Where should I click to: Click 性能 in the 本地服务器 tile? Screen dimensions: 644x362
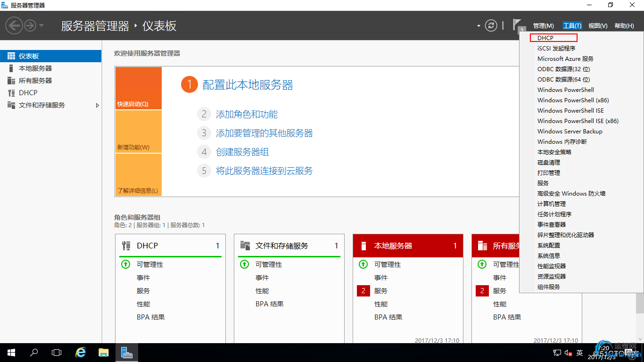pos(381,304)
